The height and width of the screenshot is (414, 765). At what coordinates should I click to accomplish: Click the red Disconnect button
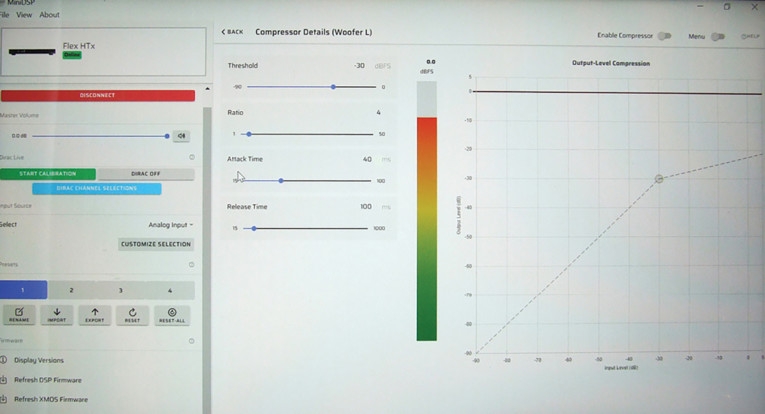pos(97,95)
